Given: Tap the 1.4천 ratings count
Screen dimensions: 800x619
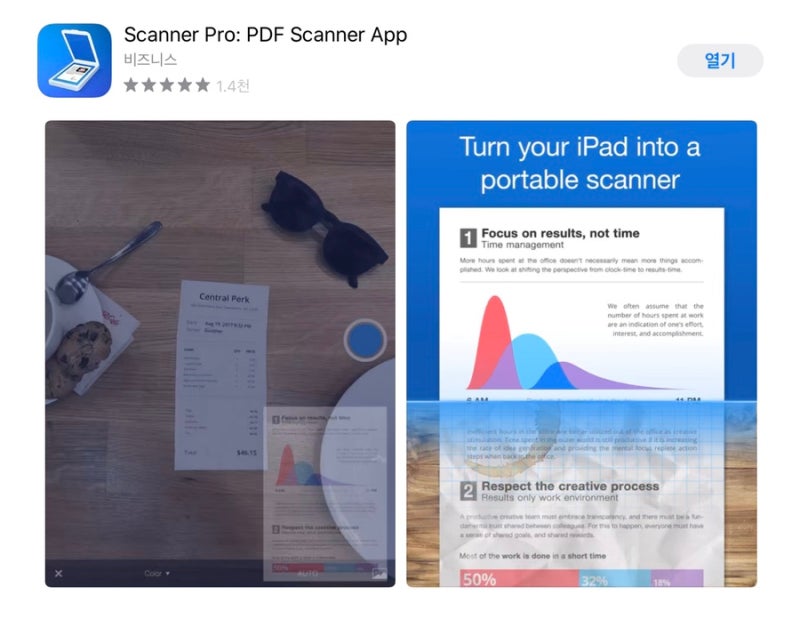Looking at the screenshot, I should click(x=233, y=86).
